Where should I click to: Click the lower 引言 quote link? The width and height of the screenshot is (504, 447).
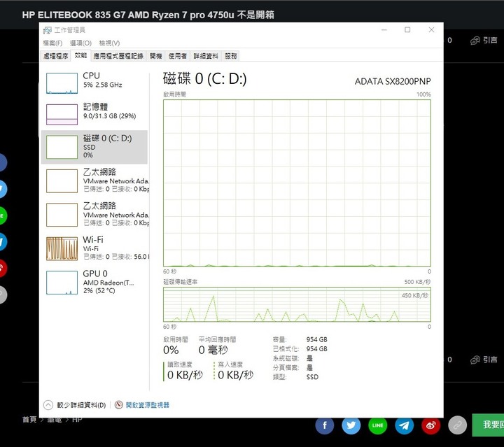484,360
